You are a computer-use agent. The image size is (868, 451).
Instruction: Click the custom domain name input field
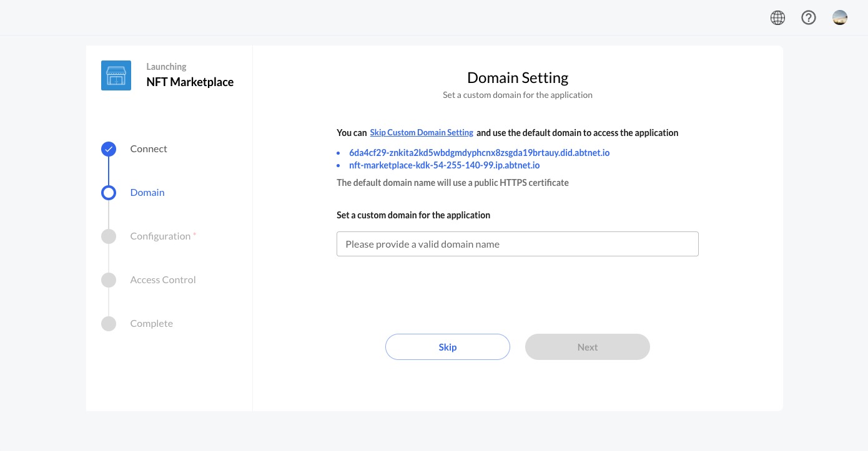(x=517, y=244)
